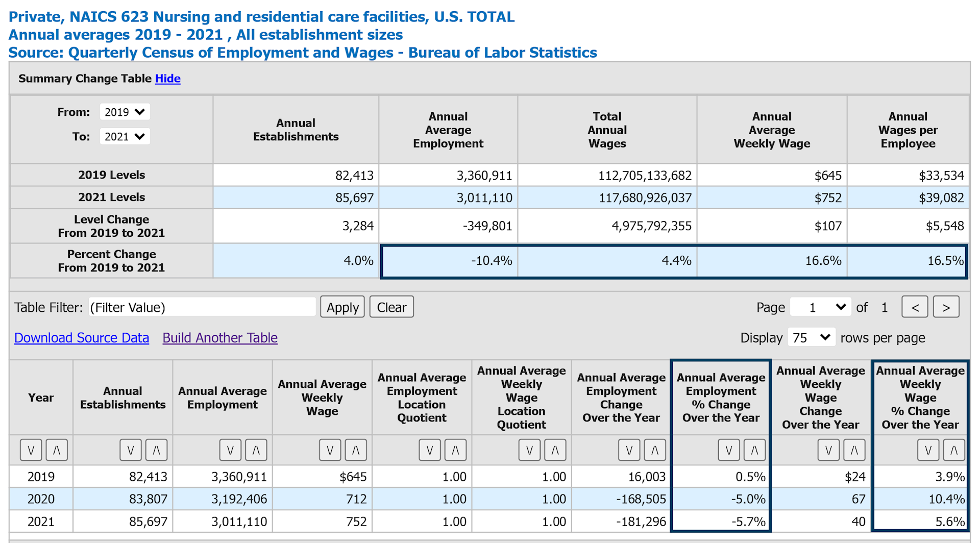This screenshot has height=543, width=980.
Task: Open the Page number dropdown
Action: point(820,307)
